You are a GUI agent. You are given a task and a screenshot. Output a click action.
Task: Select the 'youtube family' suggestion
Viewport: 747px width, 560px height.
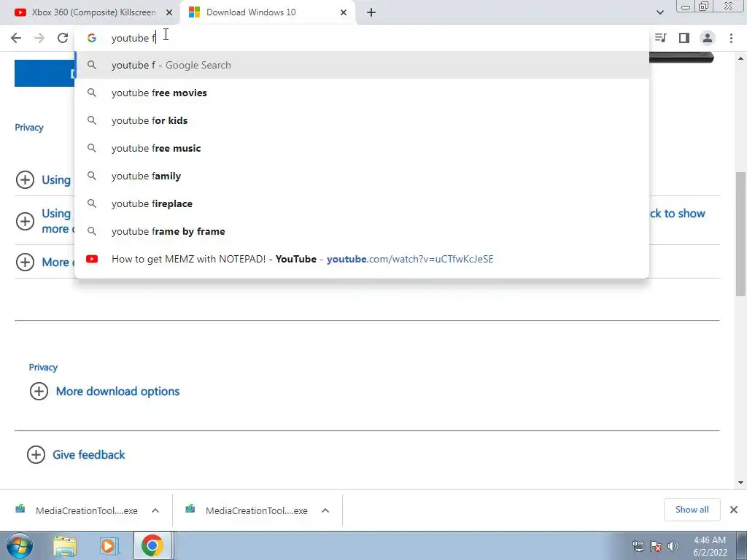pyautogui.click(x=362, y=176)
